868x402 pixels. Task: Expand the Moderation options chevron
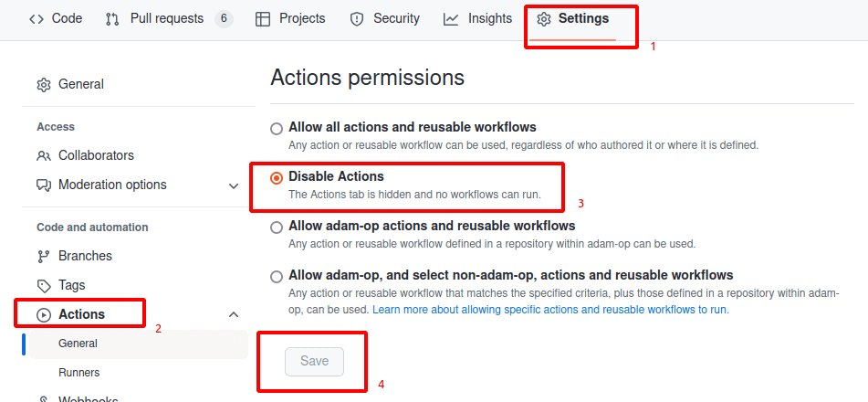tap(234, 185)
